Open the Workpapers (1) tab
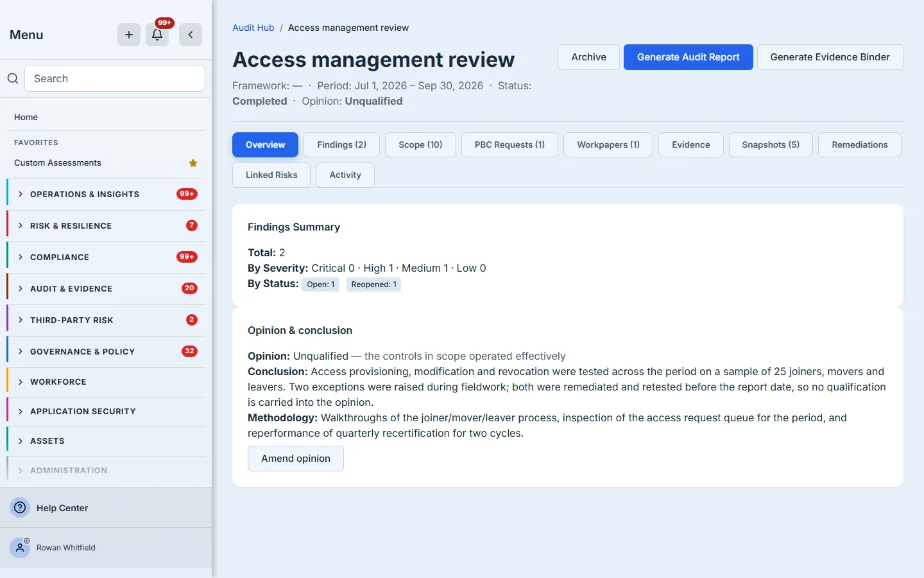 click(x=608, y=144)
